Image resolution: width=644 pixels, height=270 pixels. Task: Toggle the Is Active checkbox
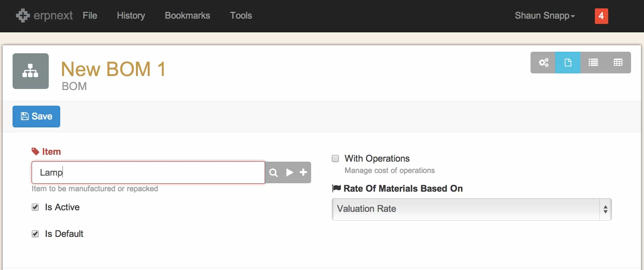pos(35,207)
